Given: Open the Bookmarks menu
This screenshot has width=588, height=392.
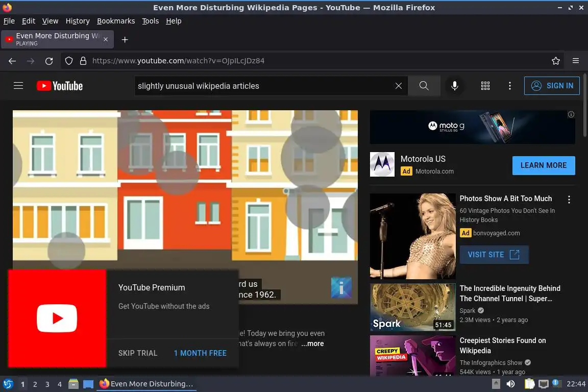Looking at the screenshot, I should (x=116, y=21).
